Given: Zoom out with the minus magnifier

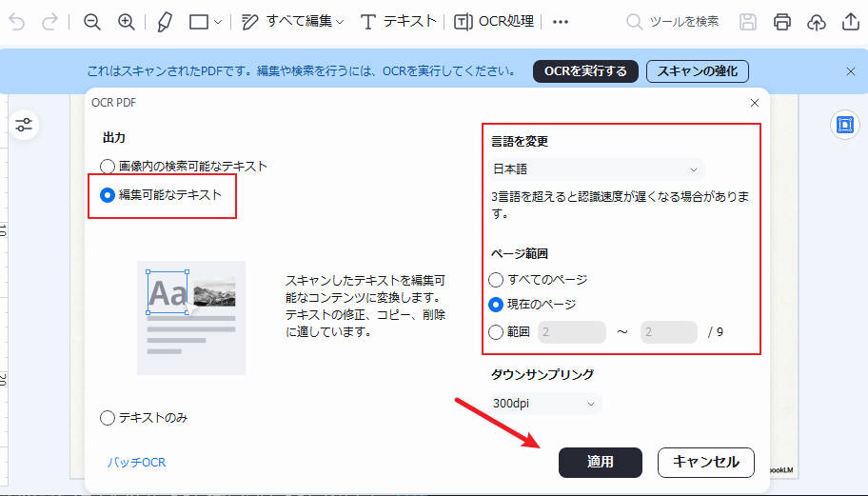Looking at the screenshot, I should click(92, 22).
